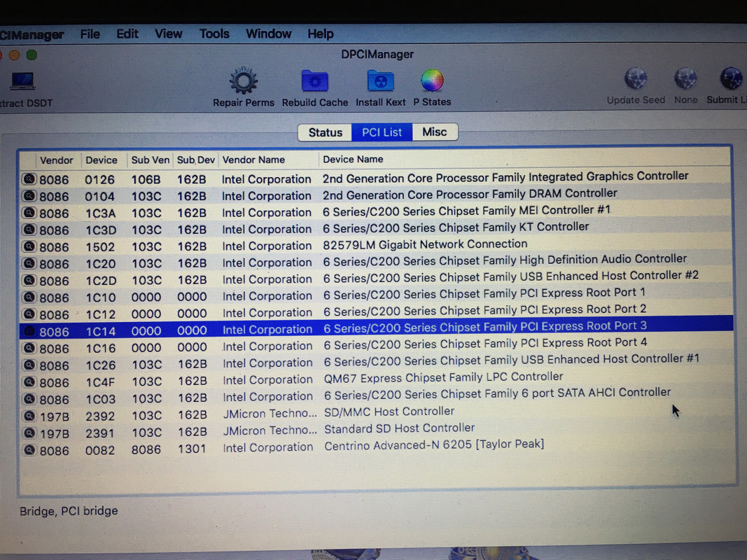Click magnifier icon for device 1C4F row
Screen dimensions: 747x560
[29, 382]
